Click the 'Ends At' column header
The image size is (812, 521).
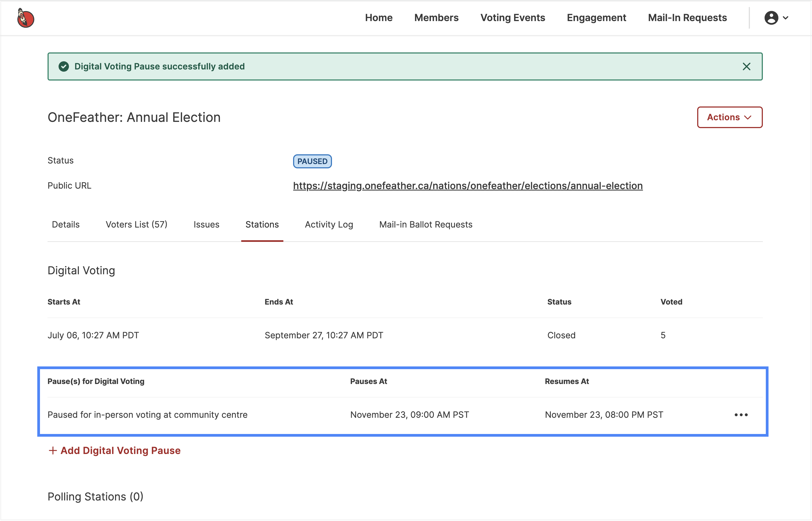[x=279, y=302]
